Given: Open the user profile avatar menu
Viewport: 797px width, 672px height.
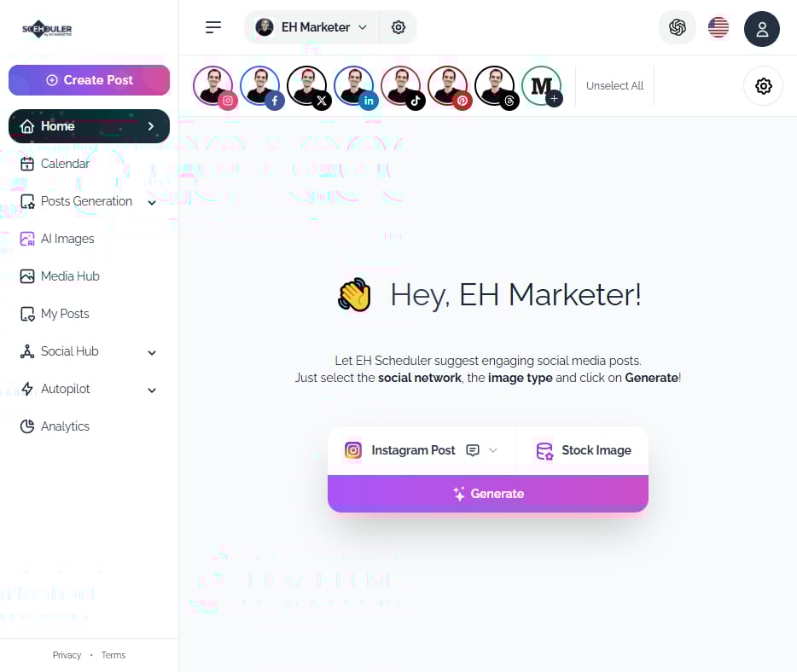Looking at the screenshot, I should [x=761, y=29].
